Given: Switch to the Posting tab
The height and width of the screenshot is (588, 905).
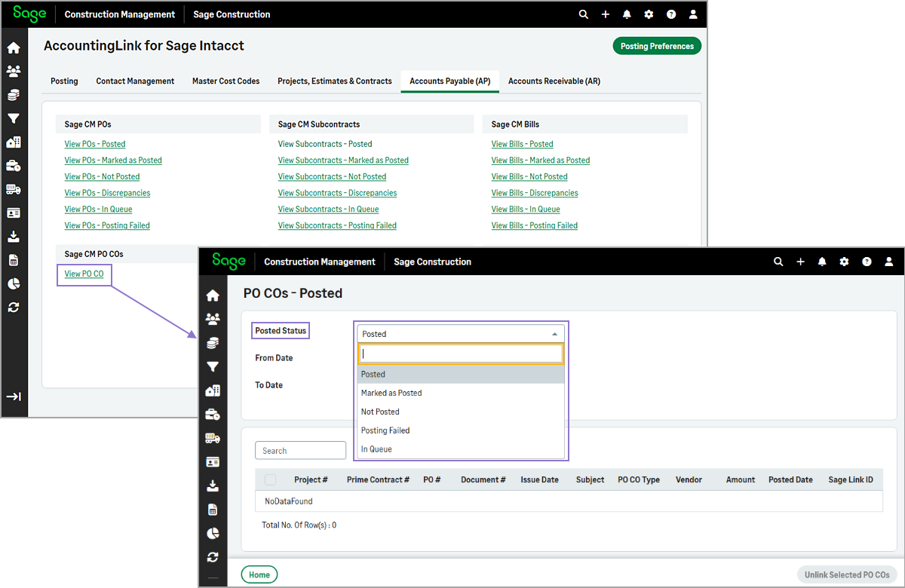Looking at the screenshot, I should (64, 81).
